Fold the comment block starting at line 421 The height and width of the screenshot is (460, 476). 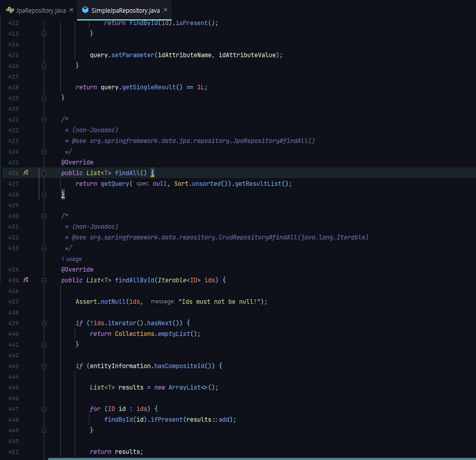click(44, 119)
